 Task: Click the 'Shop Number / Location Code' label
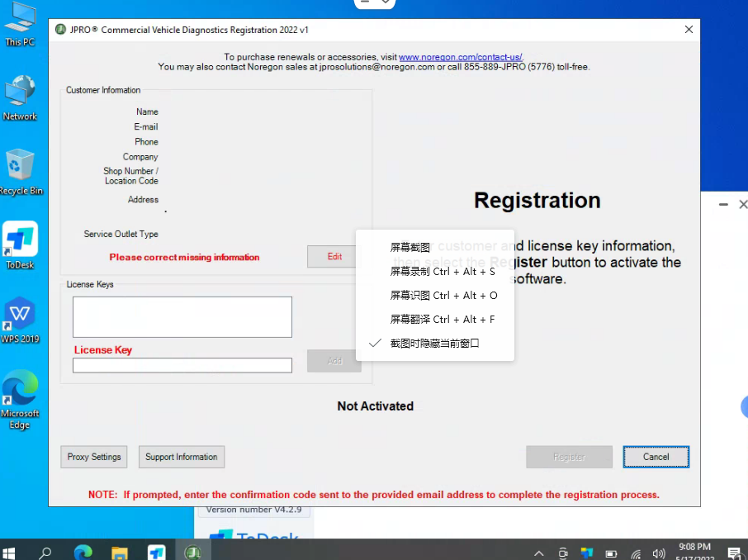130,176
